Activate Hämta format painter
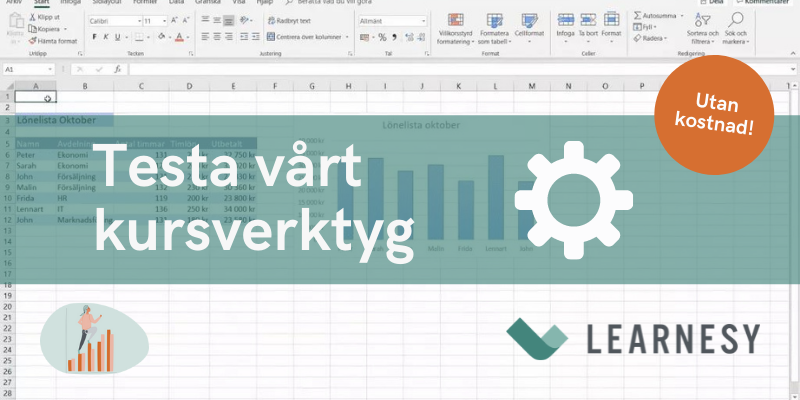Image resolution: width=800 pixels, height=400 pixels. click(x=53, y=41)
